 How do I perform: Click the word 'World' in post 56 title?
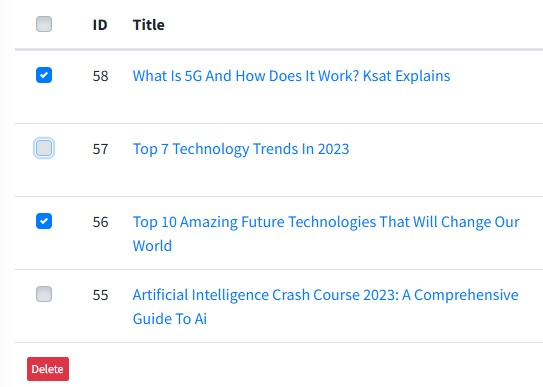tap(152, 246)
